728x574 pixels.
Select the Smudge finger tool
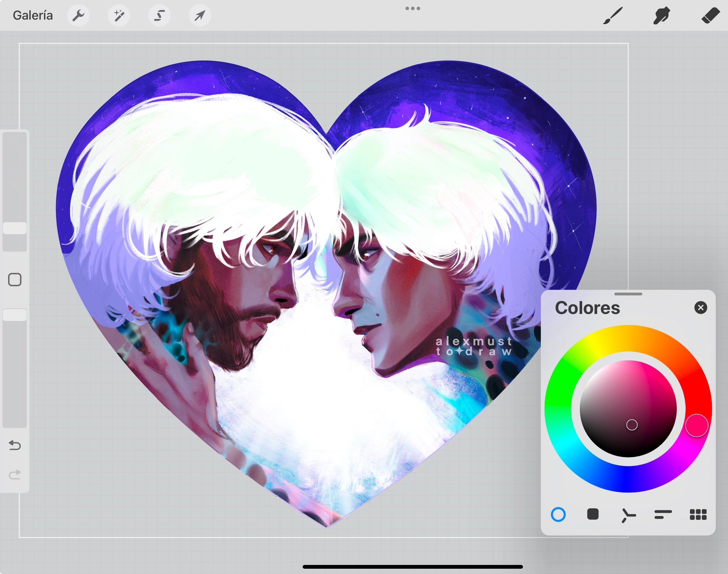(x=661, y=16)
